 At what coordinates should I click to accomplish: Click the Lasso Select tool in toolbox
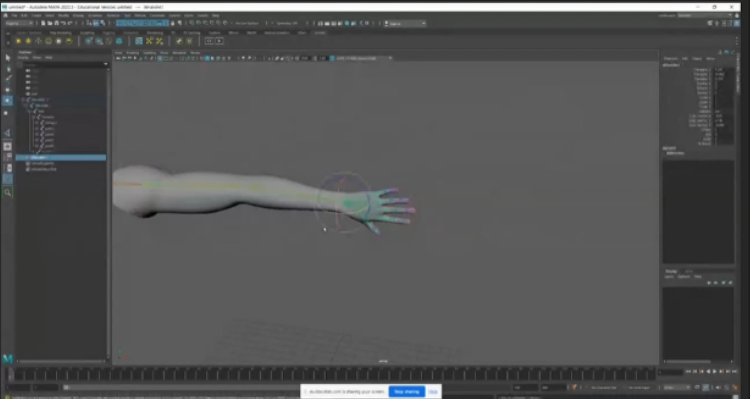click(7, 69)
